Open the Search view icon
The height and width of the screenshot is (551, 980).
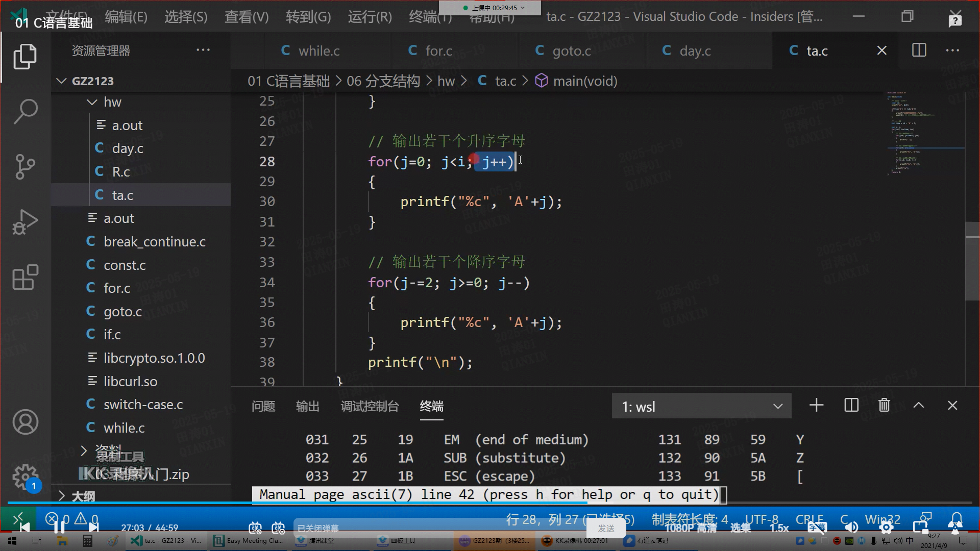coord(25,111)
